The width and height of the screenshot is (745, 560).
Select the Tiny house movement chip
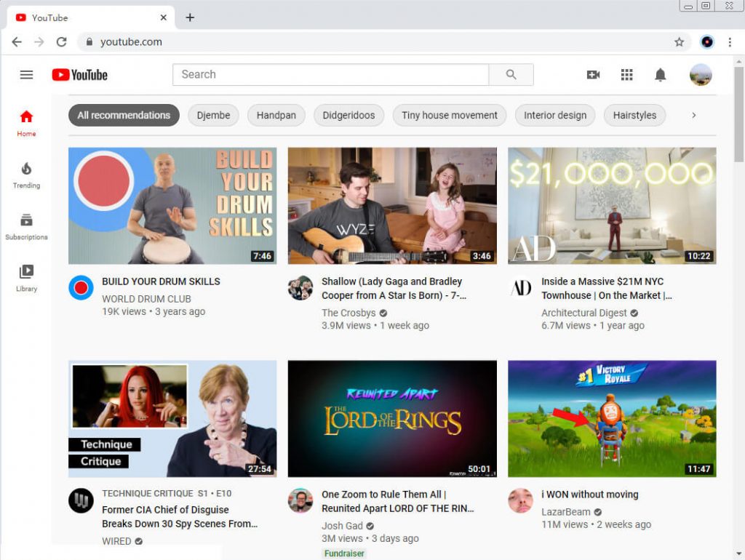pos(450,116)
